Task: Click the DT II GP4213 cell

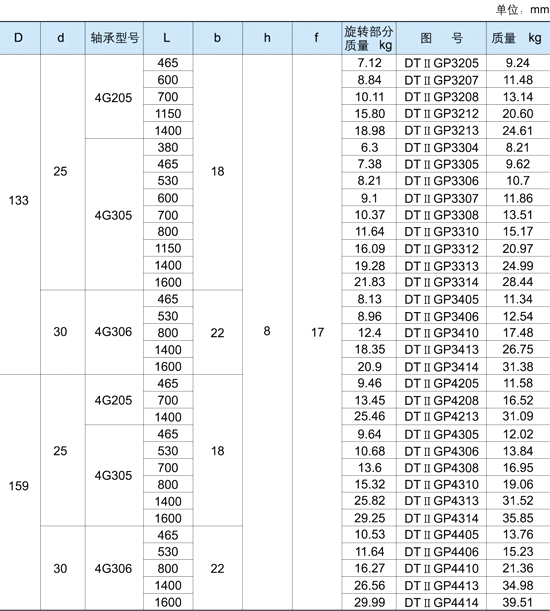Action: point(441,417)
